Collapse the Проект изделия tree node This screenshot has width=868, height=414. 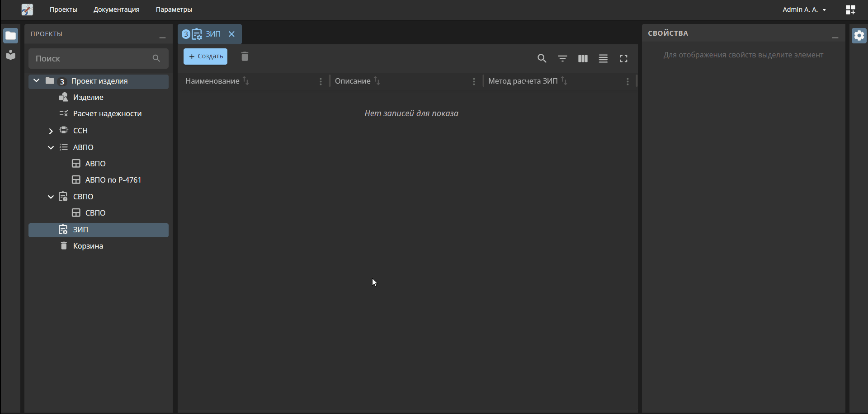point(37,81)
